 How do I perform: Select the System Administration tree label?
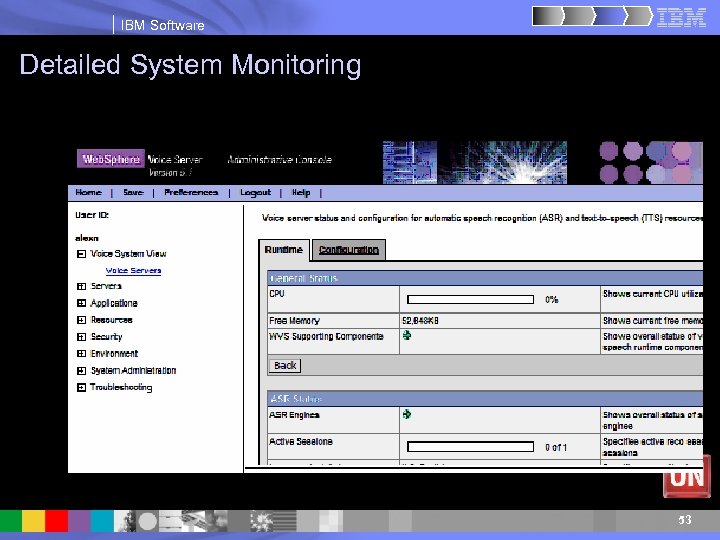coord(133,371)
